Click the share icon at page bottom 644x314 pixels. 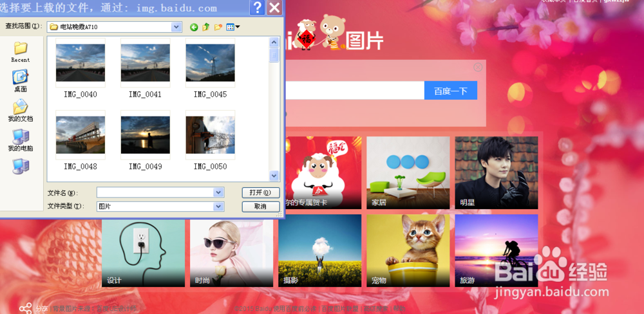(x=26, y=308)
